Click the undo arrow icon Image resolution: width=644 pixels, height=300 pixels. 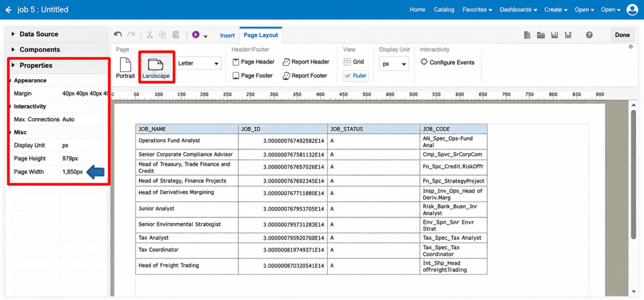(118, 35)
